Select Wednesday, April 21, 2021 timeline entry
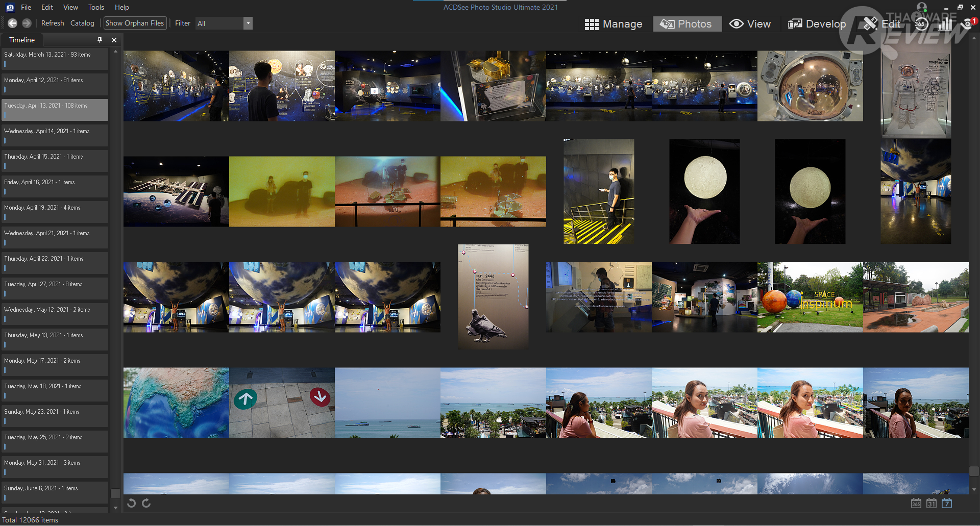The image size is (980, 526). [x=55, y=237]
